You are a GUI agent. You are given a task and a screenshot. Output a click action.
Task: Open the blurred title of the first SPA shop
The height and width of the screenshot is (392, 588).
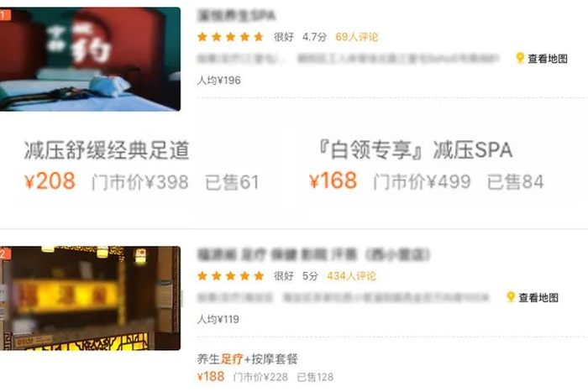coord(236,15)
